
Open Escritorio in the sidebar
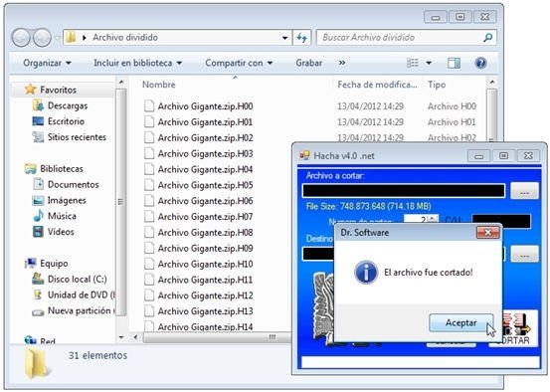pyautogui.click(x=66, y=121)
